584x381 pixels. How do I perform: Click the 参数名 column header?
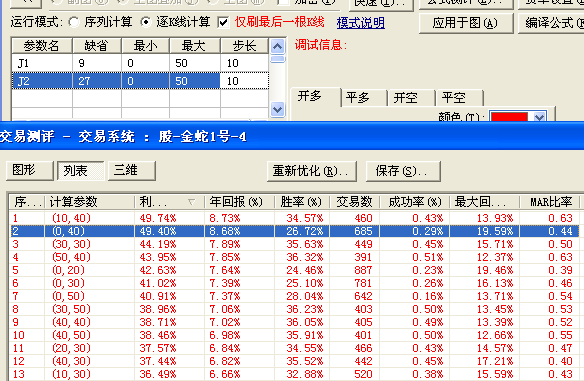[42, 46]
